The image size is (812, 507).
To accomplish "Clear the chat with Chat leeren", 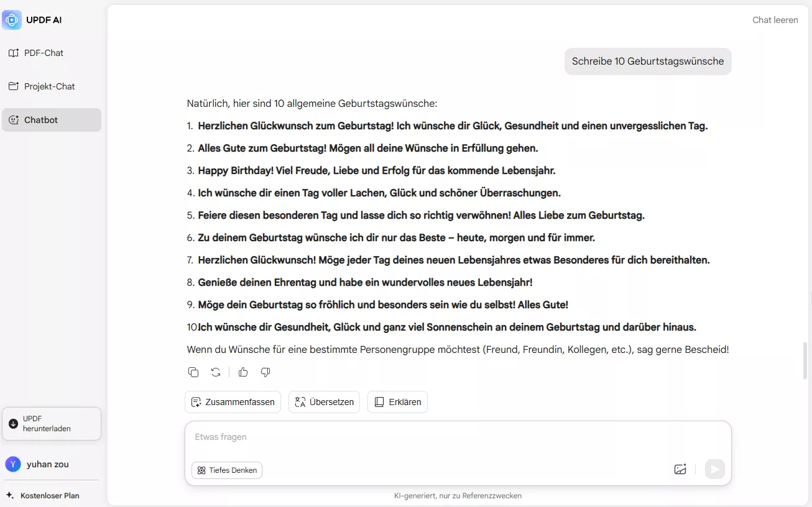I will point(775,19).
